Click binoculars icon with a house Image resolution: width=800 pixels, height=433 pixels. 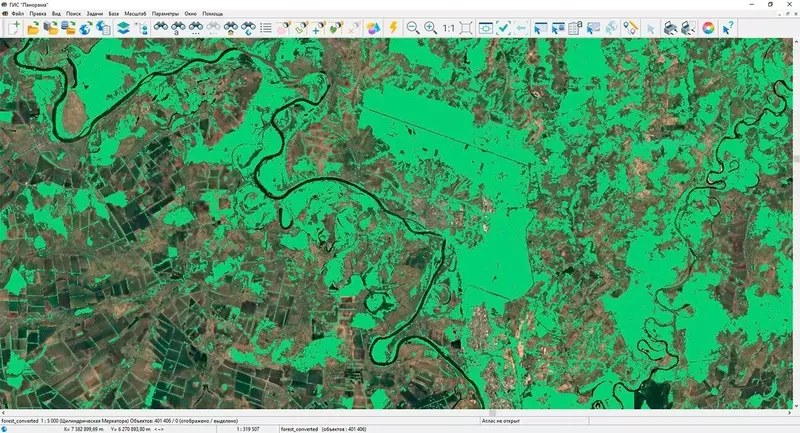click(231, 28)
